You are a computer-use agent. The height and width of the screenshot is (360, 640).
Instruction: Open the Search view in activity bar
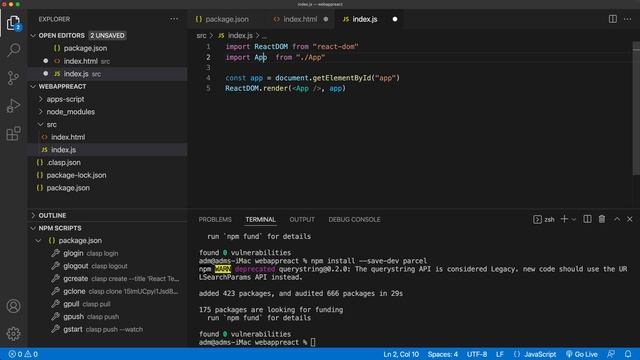[13, 50]
